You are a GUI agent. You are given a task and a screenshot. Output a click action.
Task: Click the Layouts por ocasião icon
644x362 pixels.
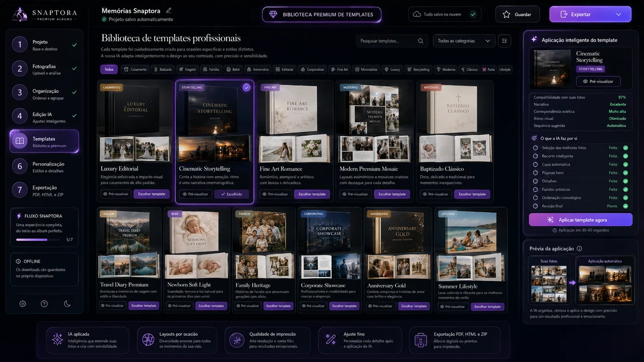[148, 339]
